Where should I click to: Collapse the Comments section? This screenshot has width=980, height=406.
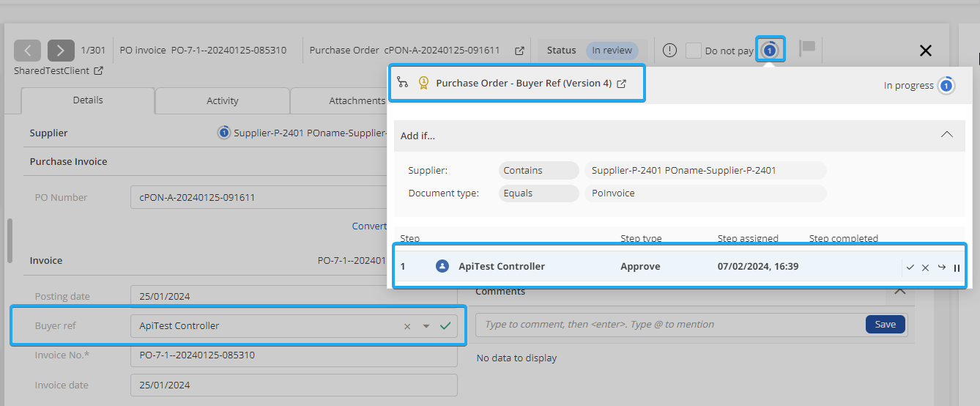pyautogui.click(x=900, y=291)
